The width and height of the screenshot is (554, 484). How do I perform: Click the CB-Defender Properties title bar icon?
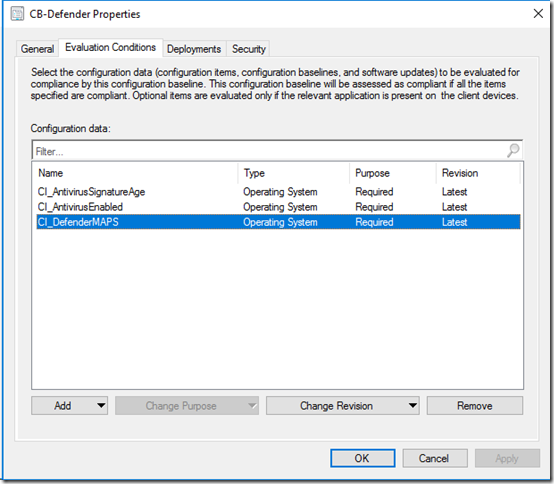(x=17, y=14)
